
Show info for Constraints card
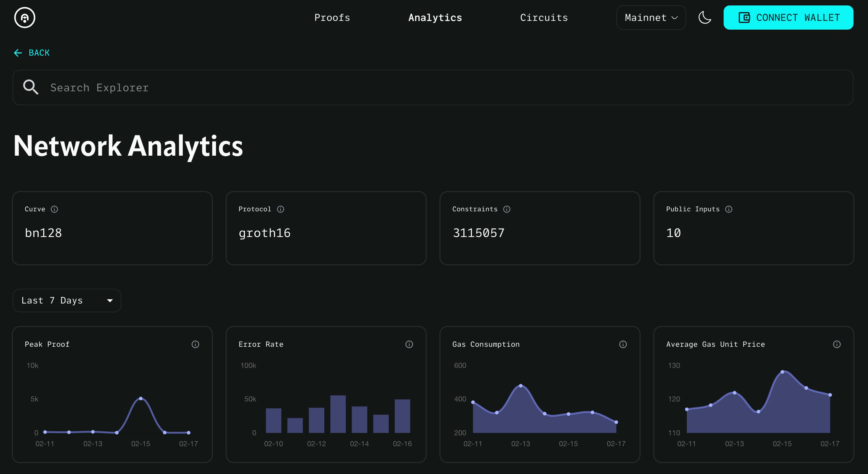tap(507, 209)
